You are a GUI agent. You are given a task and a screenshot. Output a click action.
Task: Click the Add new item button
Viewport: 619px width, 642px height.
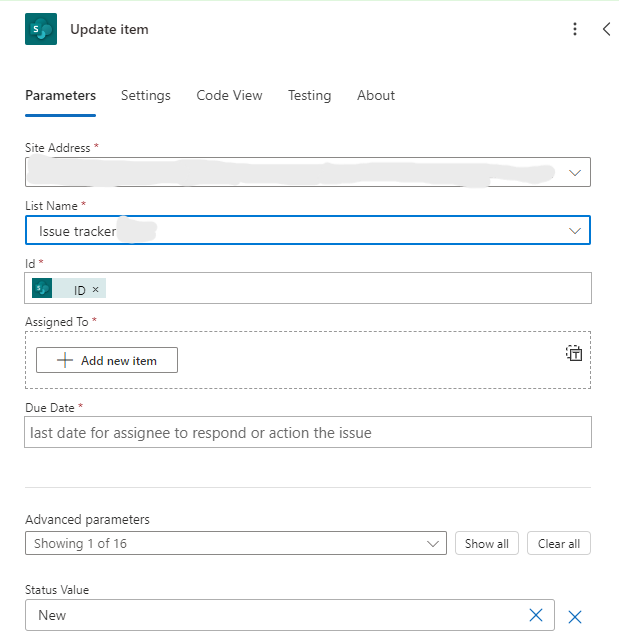tap(107, 360)
